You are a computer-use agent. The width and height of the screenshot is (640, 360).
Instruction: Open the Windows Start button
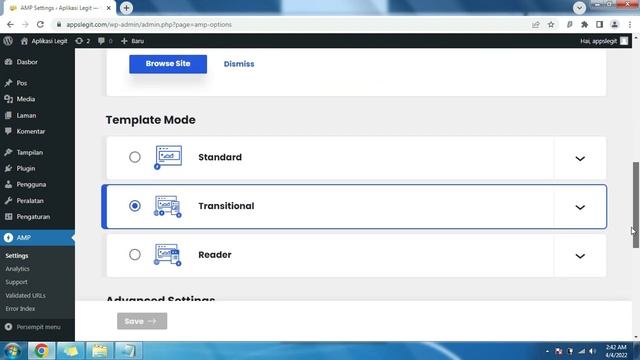click(x=12, y=351)
